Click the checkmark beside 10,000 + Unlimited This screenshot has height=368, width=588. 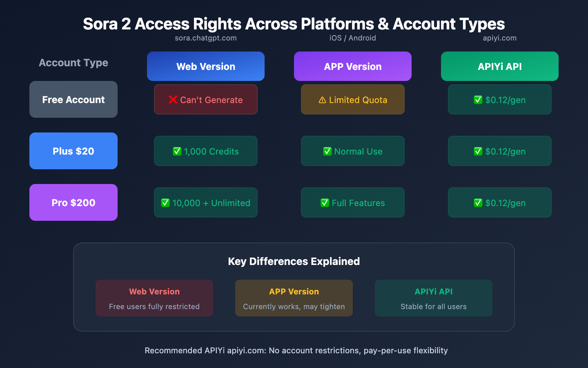pyautogui.click(x=165, y=203)
